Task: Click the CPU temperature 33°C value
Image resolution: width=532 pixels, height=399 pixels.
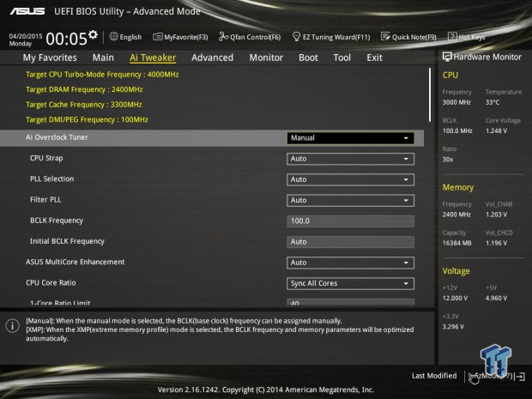Action: [493, 102]
